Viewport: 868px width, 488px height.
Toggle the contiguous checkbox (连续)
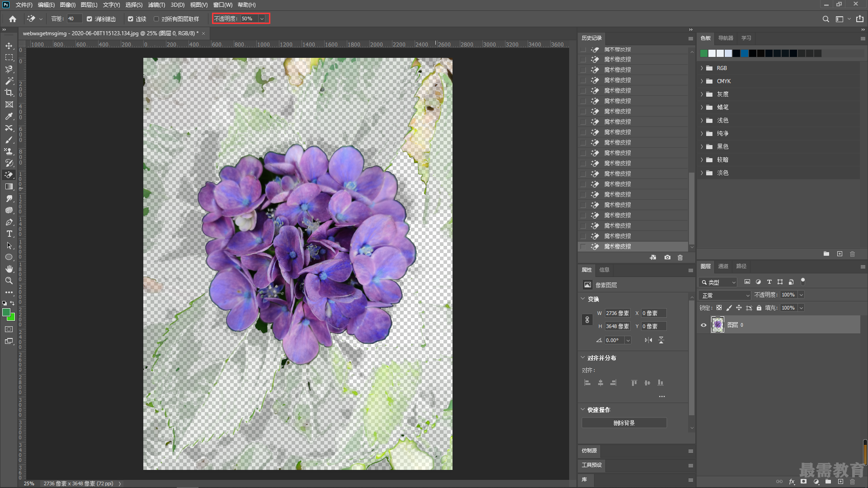coord(131,19)
